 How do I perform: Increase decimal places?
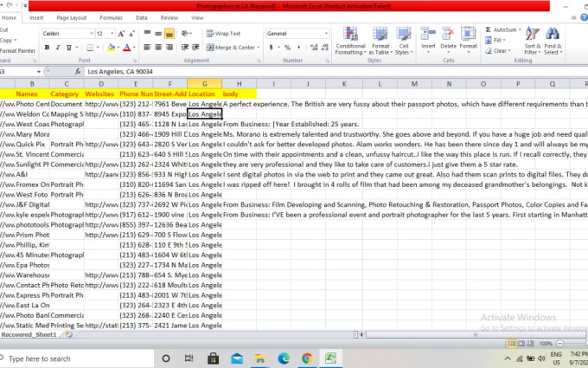tap(314, 48)
